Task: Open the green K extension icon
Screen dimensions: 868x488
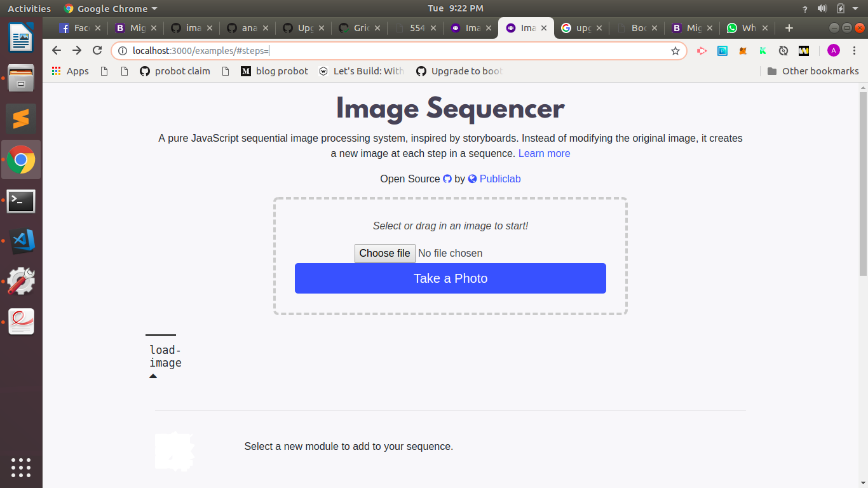Action: pyautogui.click(x=763, y=51)
